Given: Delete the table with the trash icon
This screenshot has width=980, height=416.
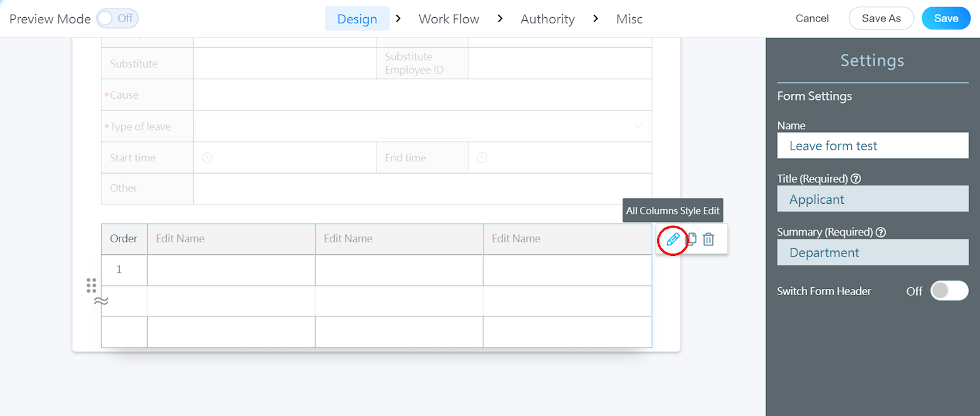Looking at the screenshot, I should tap(708, 239).
